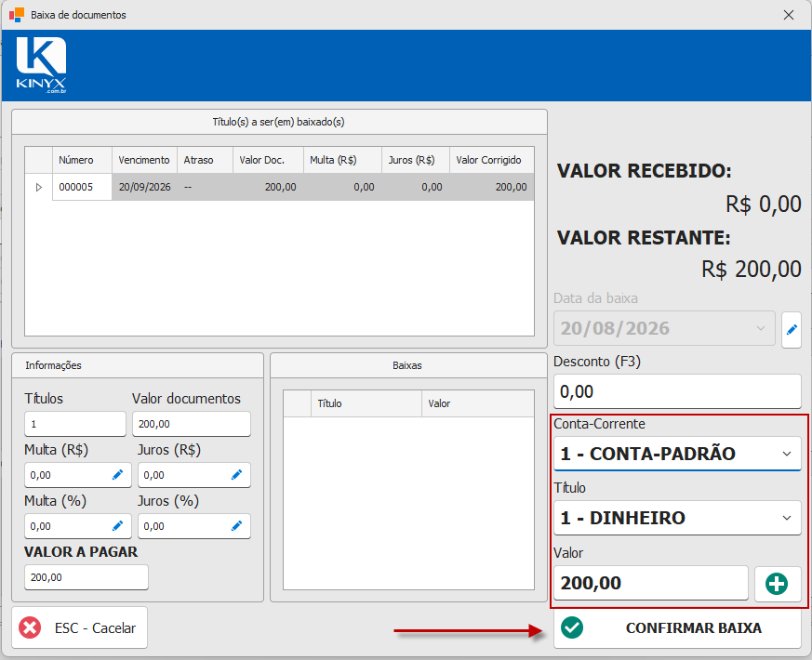Viewport: 812px width, 660px height.
Task: Select the cell with number 000005
Action: click(x=83, y=187)
